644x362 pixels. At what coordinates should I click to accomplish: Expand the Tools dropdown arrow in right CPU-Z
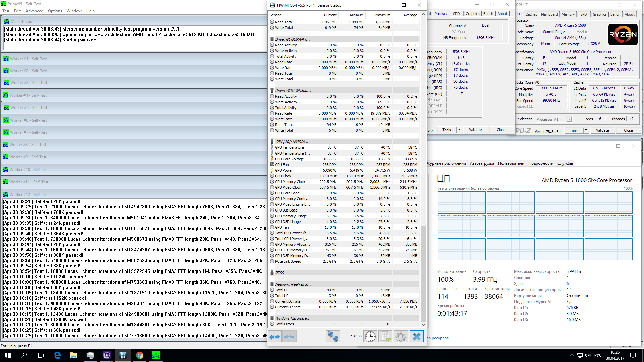pos(586,130)
